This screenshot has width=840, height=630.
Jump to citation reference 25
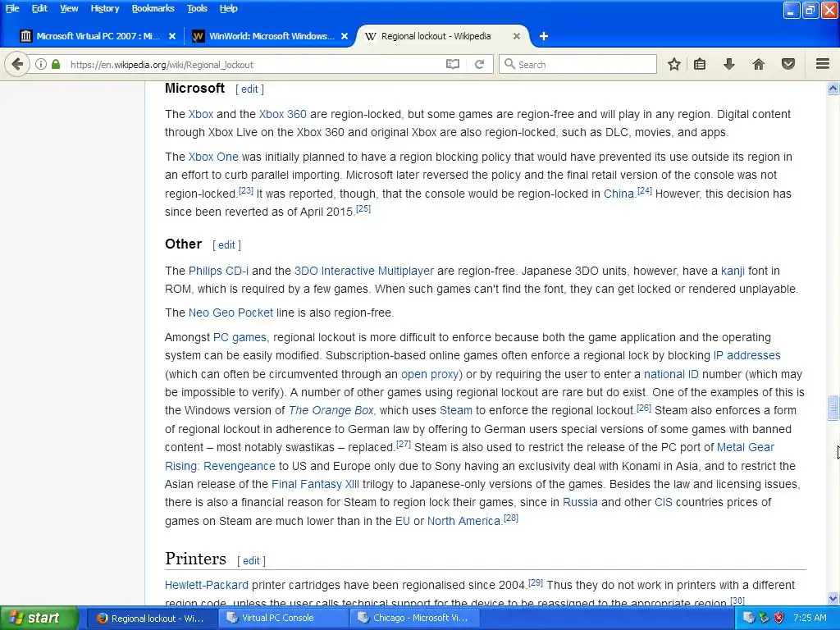point(363,208)
